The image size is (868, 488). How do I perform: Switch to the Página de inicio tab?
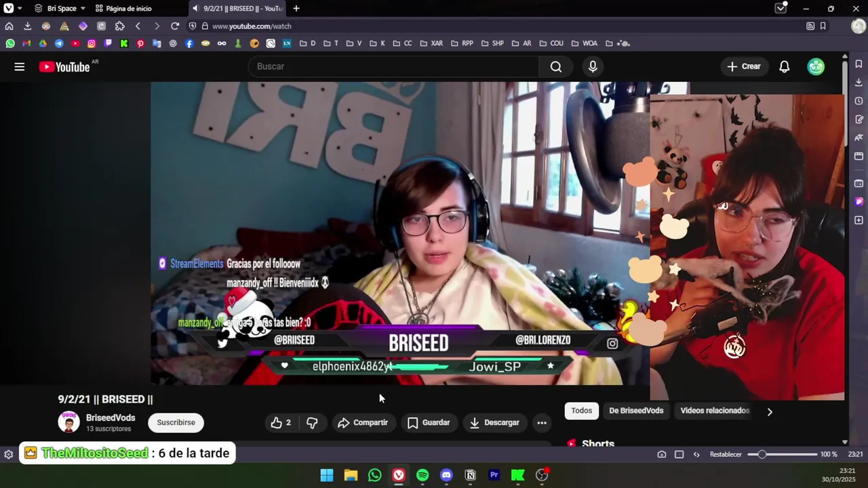point(123,8)
